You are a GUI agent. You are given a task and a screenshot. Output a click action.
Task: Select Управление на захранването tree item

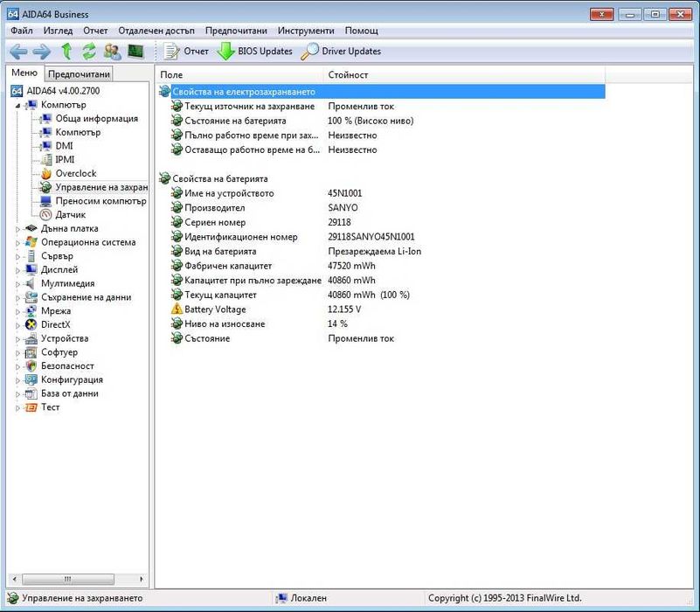(x=101, y=187)
